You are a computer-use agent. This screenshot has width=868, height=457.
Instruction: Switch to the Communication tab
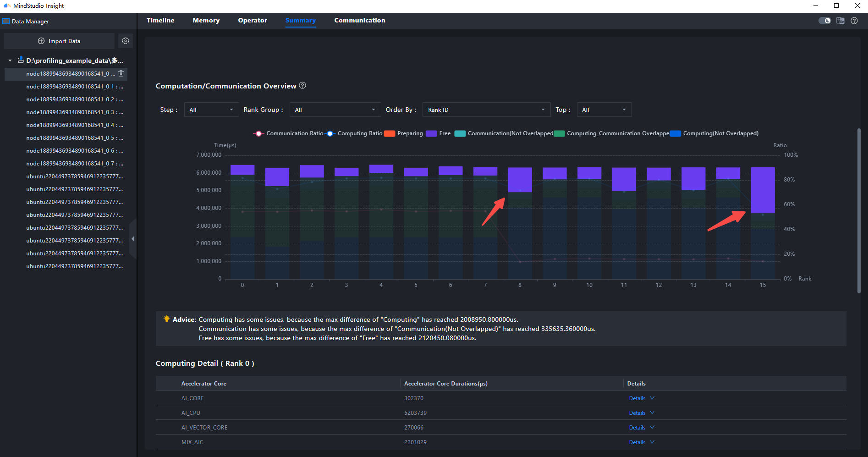tap(360, 20)
